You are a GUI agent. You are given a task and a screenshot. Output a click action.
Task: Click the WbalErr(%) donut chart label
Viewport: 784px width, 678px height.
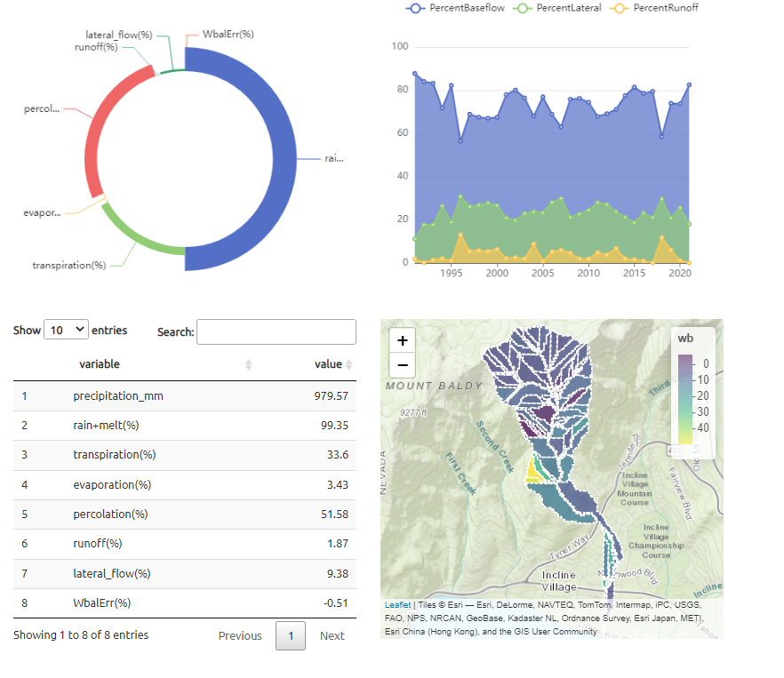click(228, 34)
